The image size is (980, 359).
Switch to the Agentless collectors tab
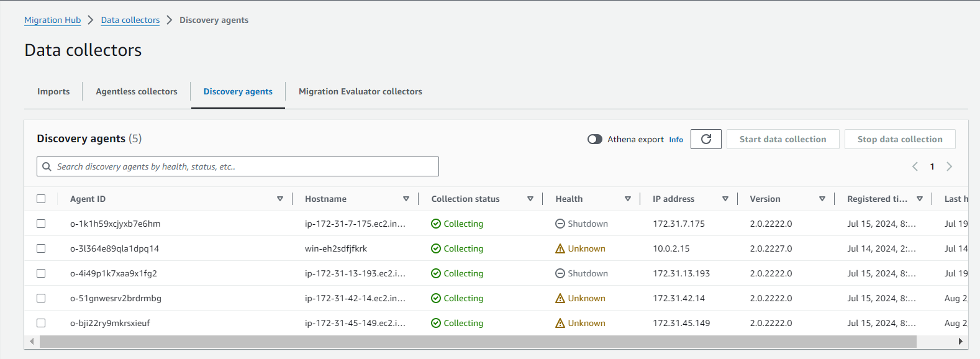(x=136, y=91)
